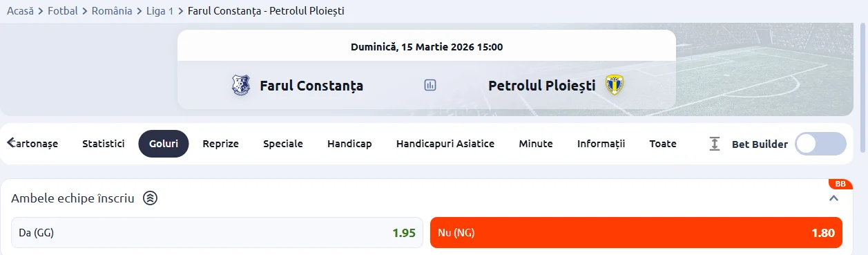Click the România breadcrumb link

pos(112,11)
